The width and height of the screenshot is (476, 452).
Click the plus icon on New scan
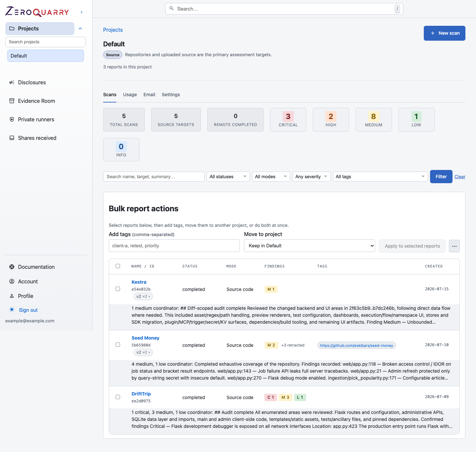click(x=433, y=33)
